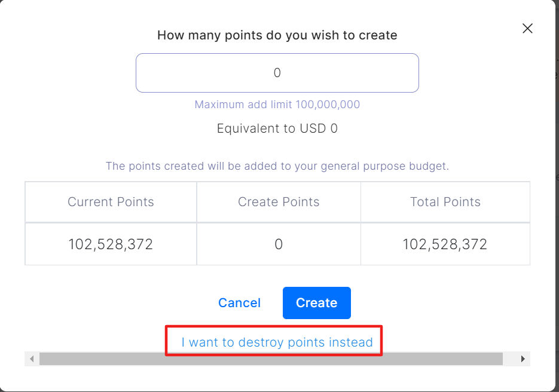Click the gray horizontal scrollbar thumb

(269, 359)
